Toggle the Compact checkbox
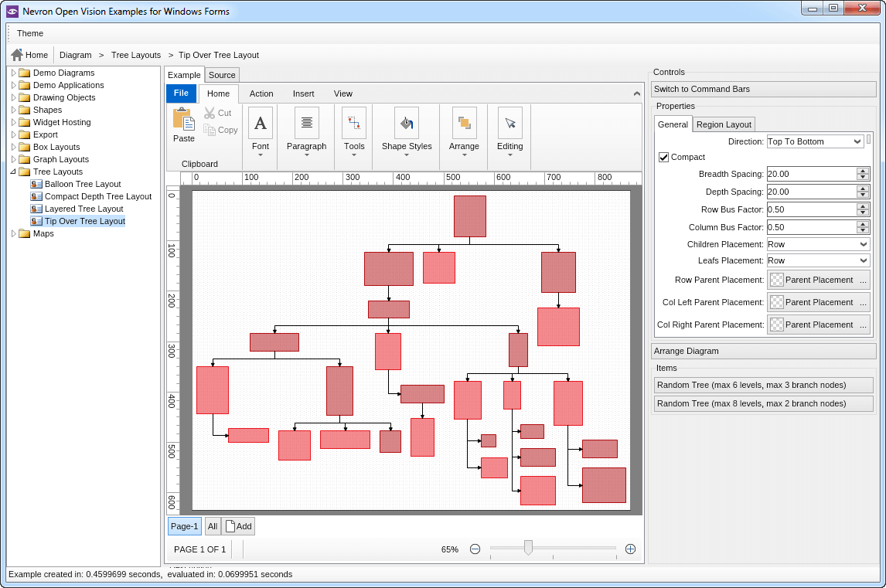Viewport: 886px width, 588px height. click(x=663, y=158)
